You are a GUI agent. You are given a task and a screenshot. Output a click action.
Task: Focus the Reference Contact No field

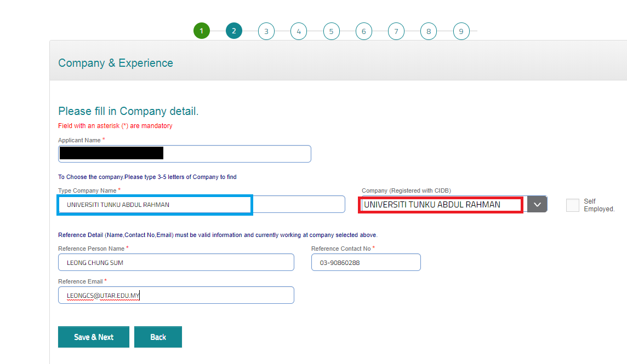click(x=366, y=262)
